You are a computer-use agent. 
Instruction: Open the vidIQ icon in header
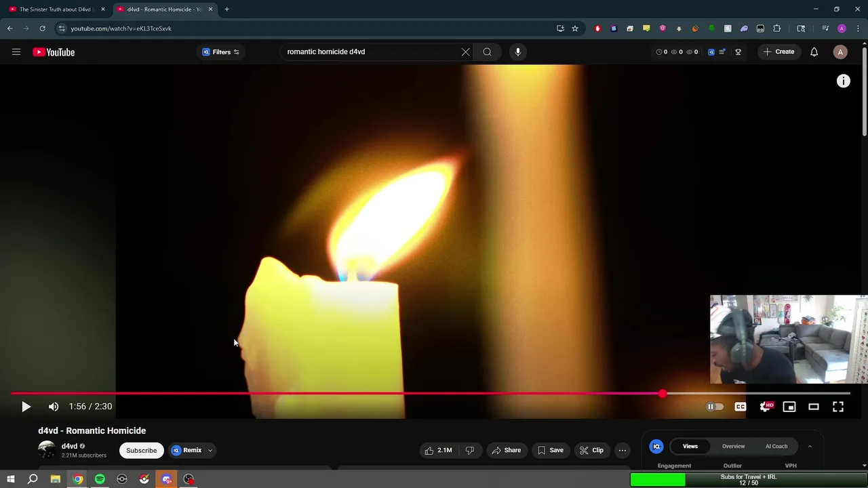pyautogui.click(x=711, y=52)
